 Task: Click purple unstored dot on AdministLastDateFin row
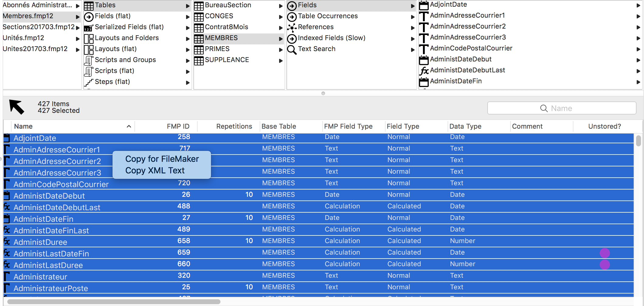[604, 253]
